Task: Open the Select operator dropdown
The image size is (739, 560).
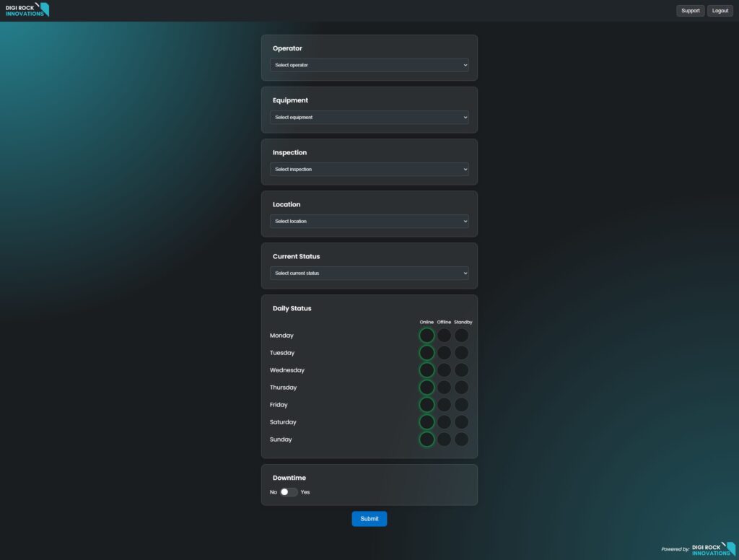Action: (x=369, y=65)
